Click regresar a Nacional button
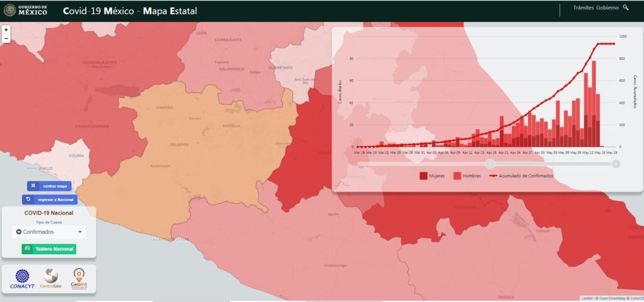Viewport: 644px width, 302px height. 50,199
